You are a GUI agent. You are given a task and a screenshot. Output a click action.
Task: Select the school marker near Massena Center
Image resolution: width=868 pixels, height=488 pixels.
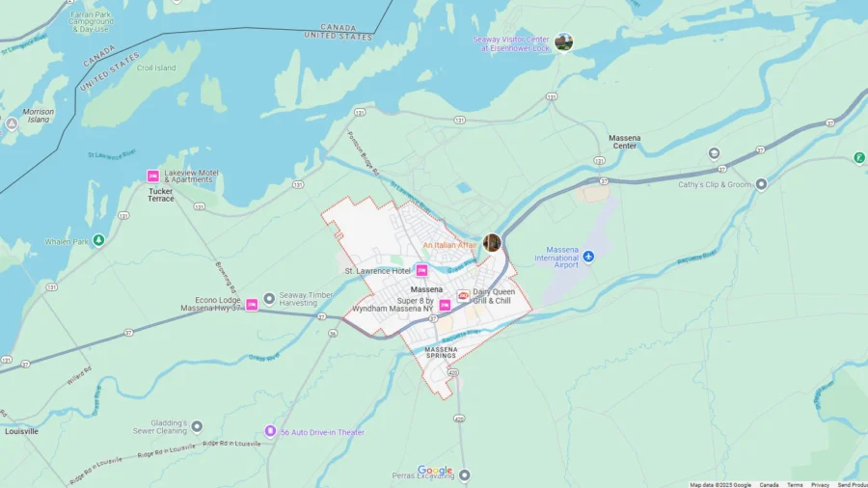click(x=714, y=153)
